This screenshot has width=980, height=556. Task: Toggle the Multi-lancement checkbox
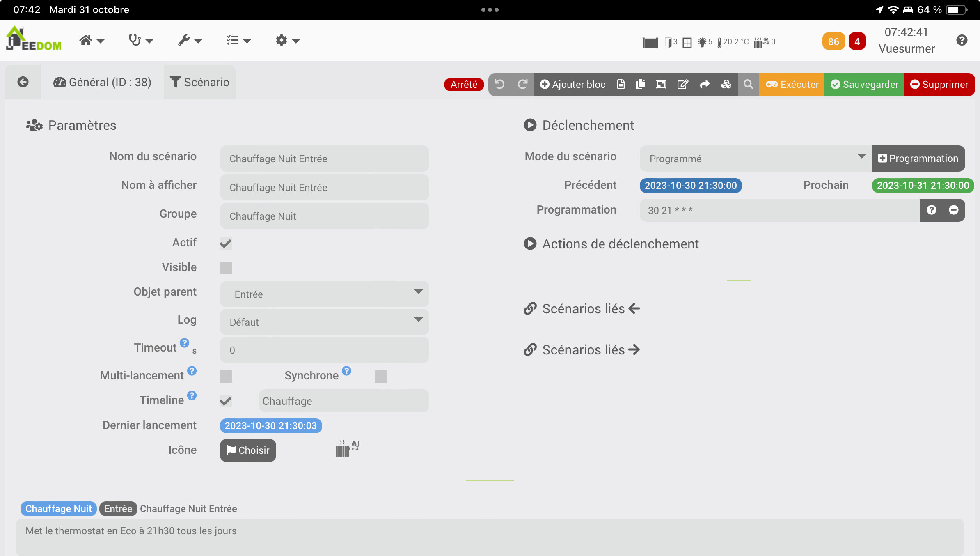click(x=226, y=376)
